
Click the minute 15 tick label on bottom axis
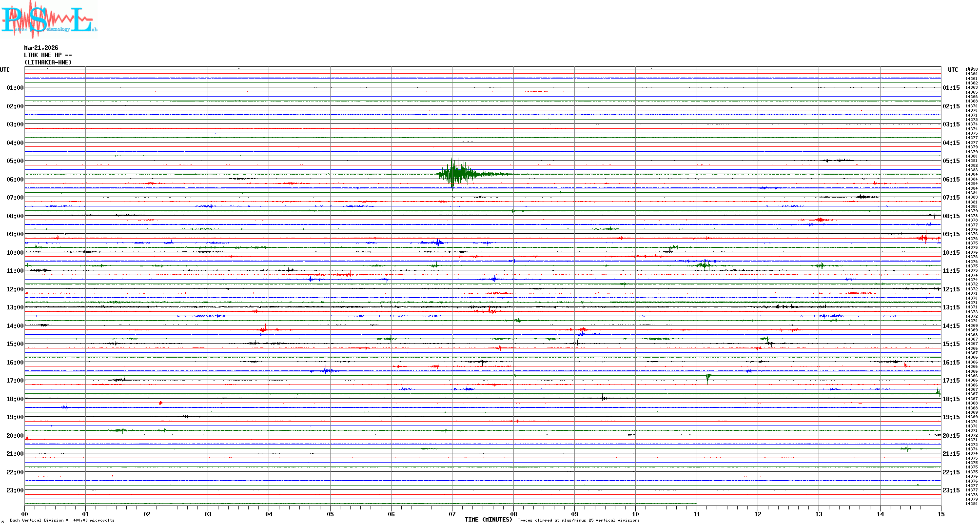pos(941,514)
